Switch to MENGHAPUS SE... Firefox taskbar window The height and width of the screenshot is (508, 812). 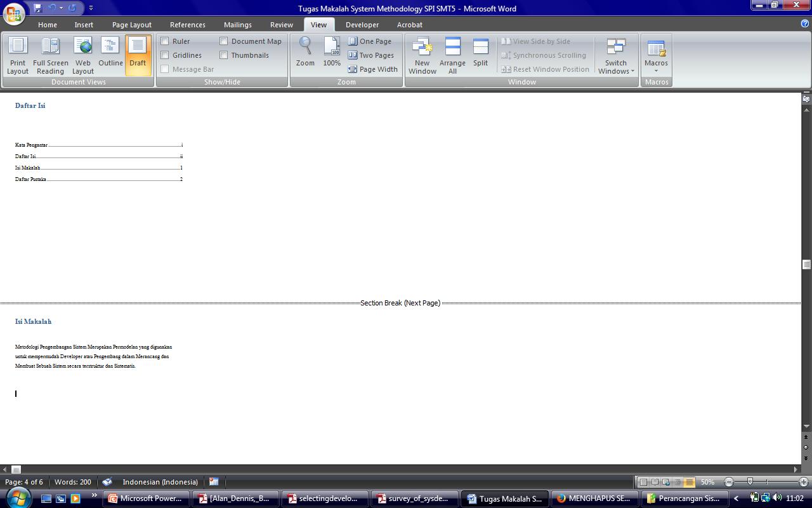point(594,498)
